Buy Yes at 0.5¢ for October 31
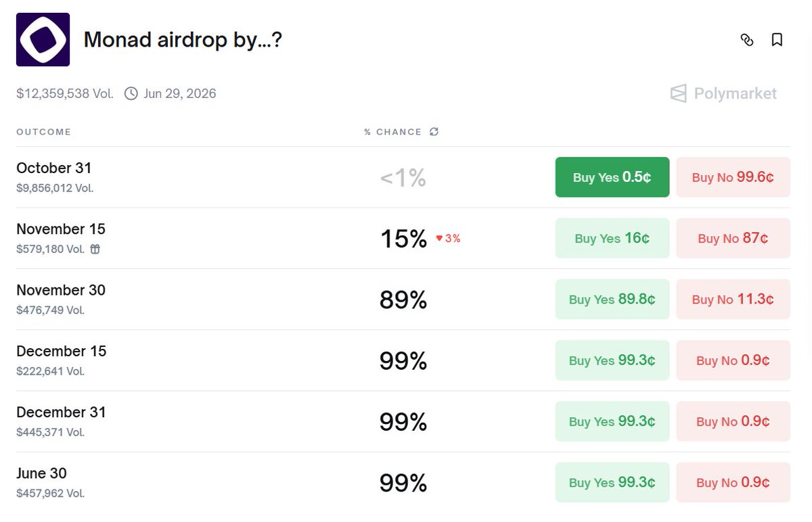The image size is (812, 522). click(x=612, y=177)
